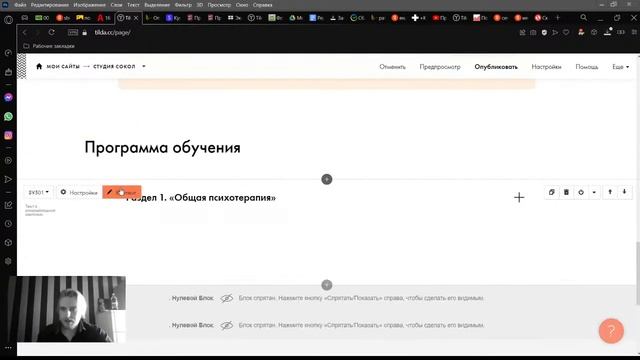Open the Помощь link
Viewport: 640px width, 360px height.
click(x=587, y=67)
